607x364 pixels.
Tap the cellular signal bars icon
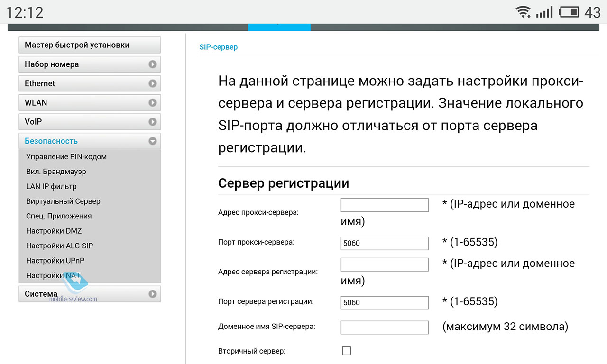tap(544, 12)
